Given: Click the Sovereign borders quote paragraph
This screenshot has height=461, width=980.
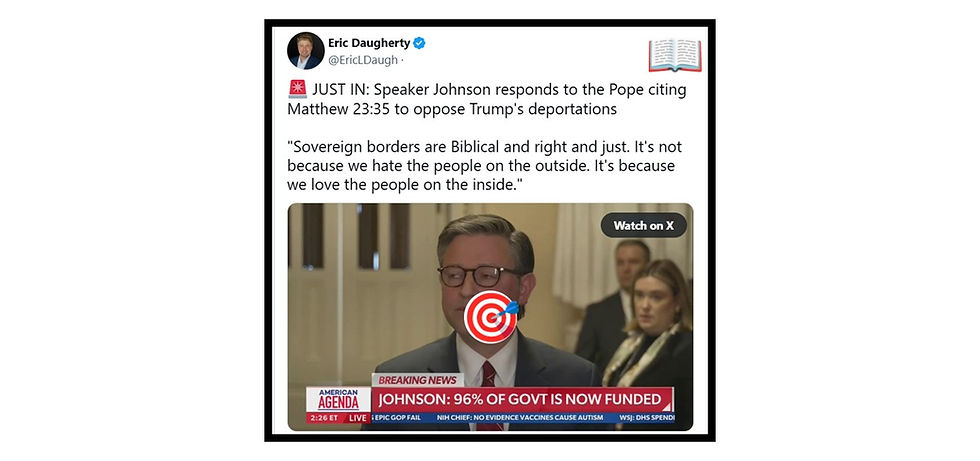Looking at the screenshot, I should [x=484, y=167].
